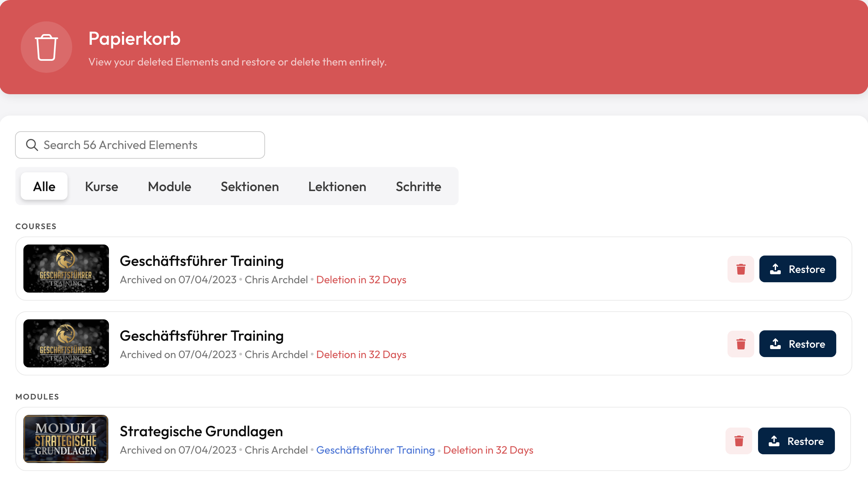Select the Alle tab
Image resolution: width=868 pixels, height=480 pixels.
44,186
